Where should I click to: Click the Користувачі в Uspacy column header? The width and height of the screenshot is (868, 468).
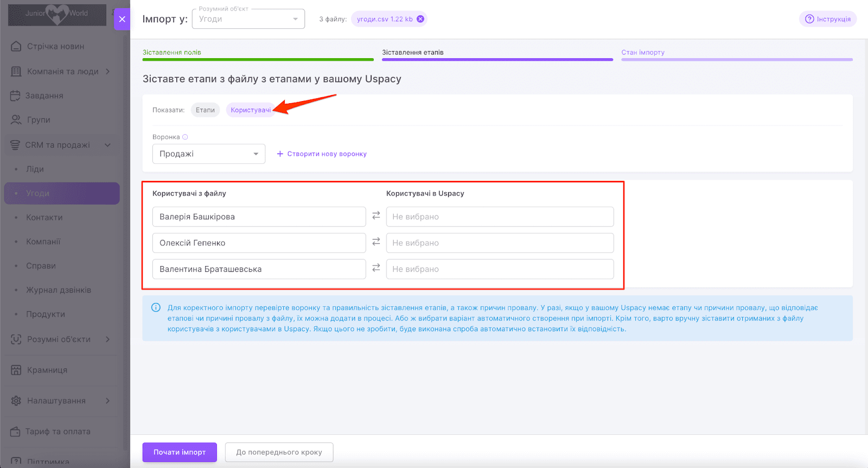425,193
